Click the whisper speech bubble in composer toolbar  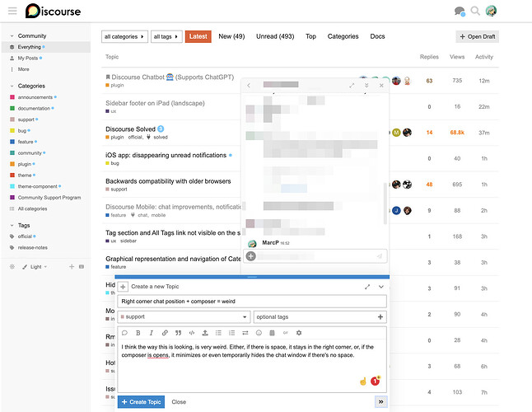124,333
